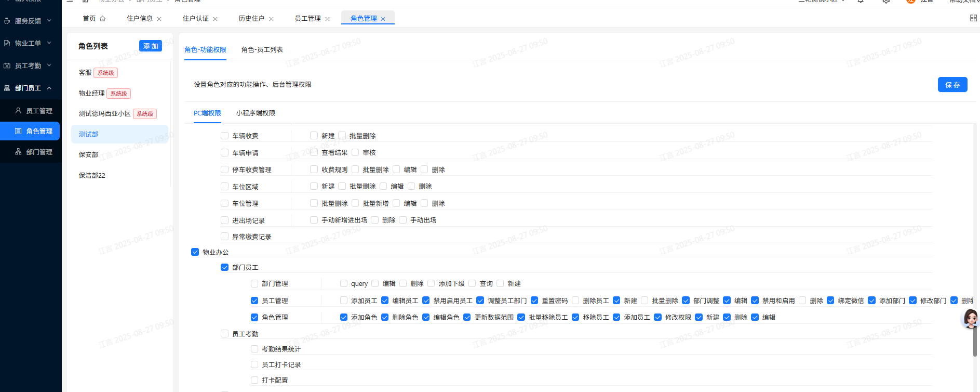Click the 部门员工 sidebar icon

7,88
